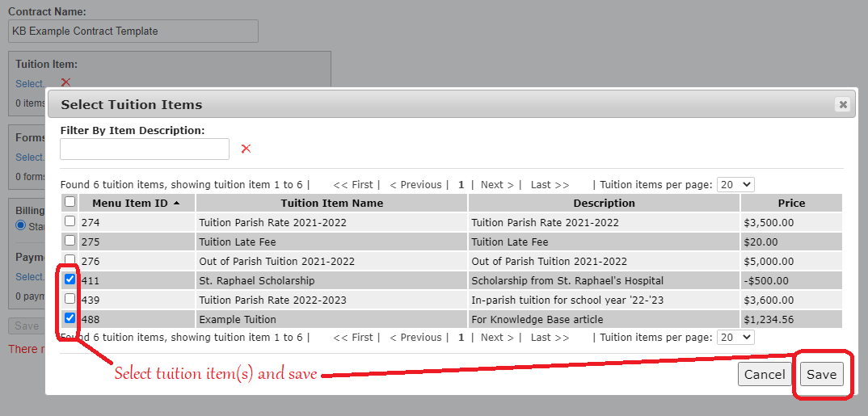Jump to Last page below the table
Viewport: 868px width, 416px height.
pyautogui.click(x=550, y=337)
